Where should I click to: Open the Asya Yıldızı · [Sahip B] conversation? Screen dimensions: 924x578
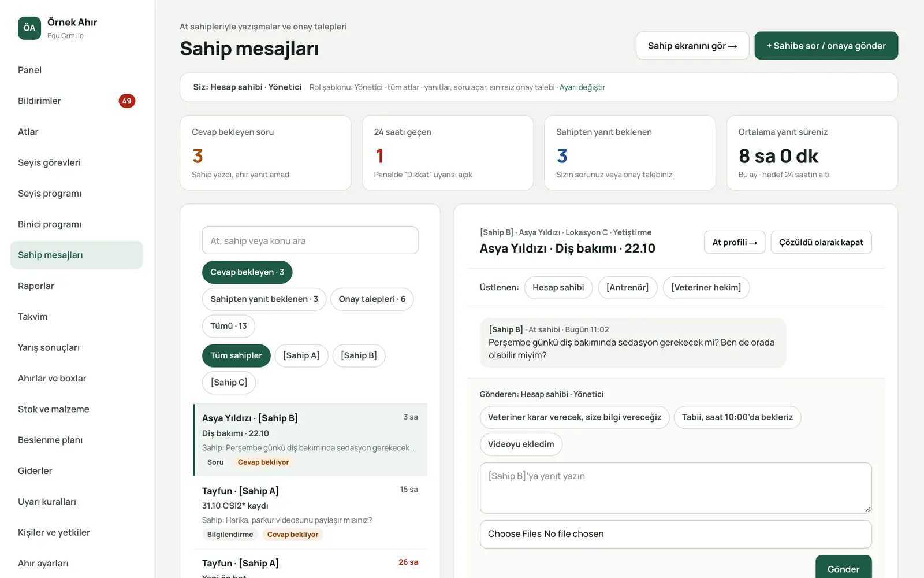click(x=311, y=440)
